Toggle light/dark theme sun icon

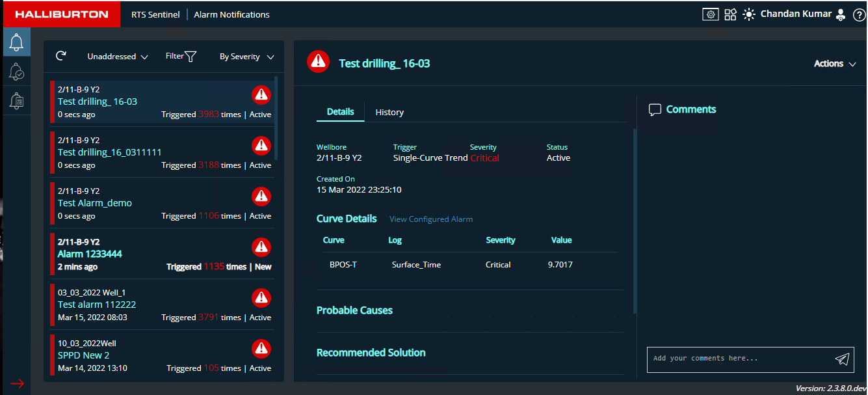point(750,14)
